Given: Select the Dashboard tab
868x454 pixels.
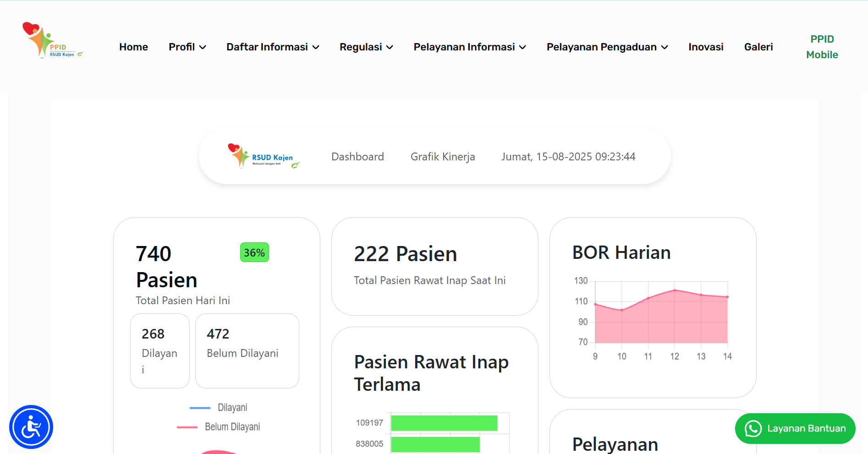Looking at the screenshot, I should [357, 157].
